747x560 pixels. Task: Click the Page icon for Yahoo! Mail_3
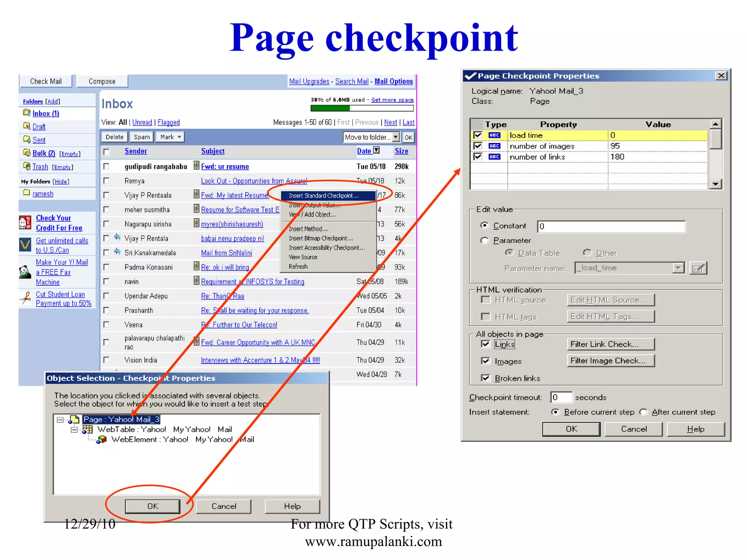click(x=74, y=420)
